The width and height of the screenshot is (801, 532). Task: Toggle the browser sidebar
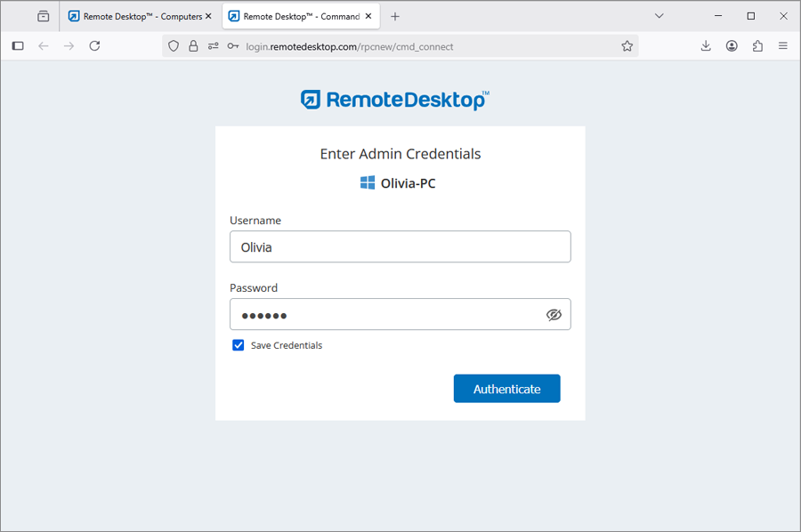18,46
